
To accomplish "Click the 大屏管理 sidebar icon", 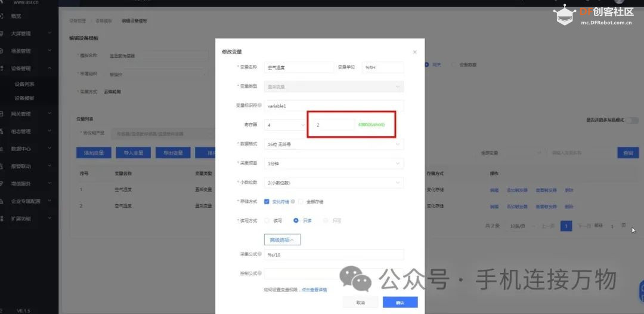I will pyautogui.click(x=2, y=33).
